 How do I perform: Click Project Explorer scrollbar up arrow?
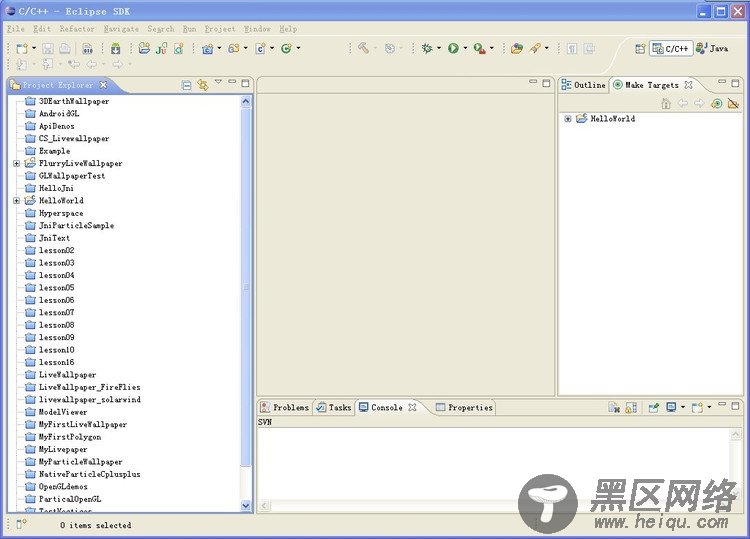(246, 101)
